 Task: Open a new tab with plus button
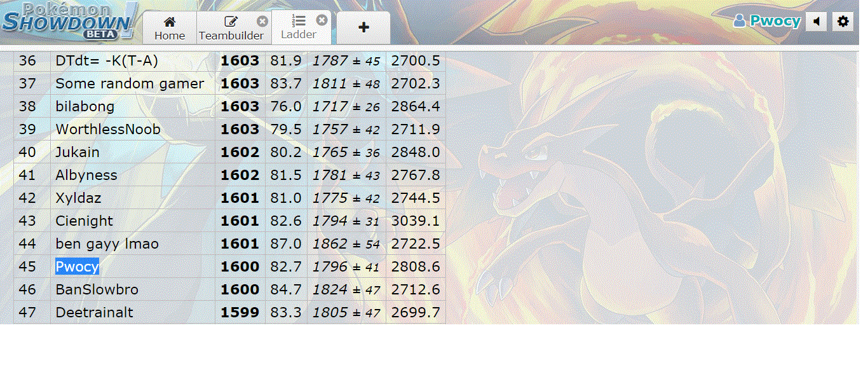[363, 27]
